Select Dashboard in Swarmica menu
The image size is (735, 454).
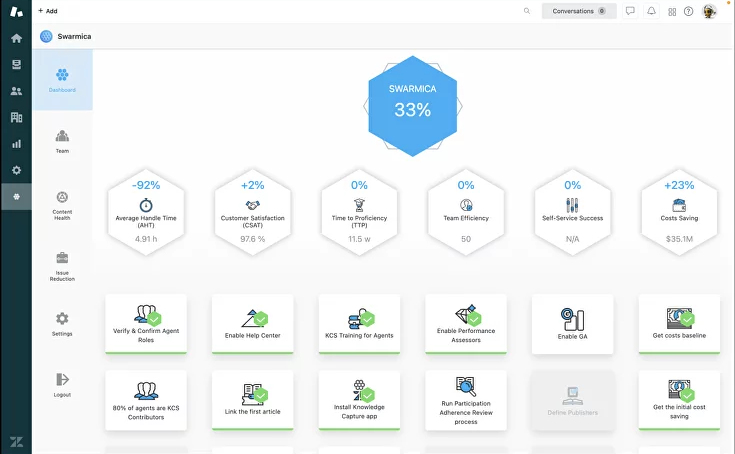point(62,80)
